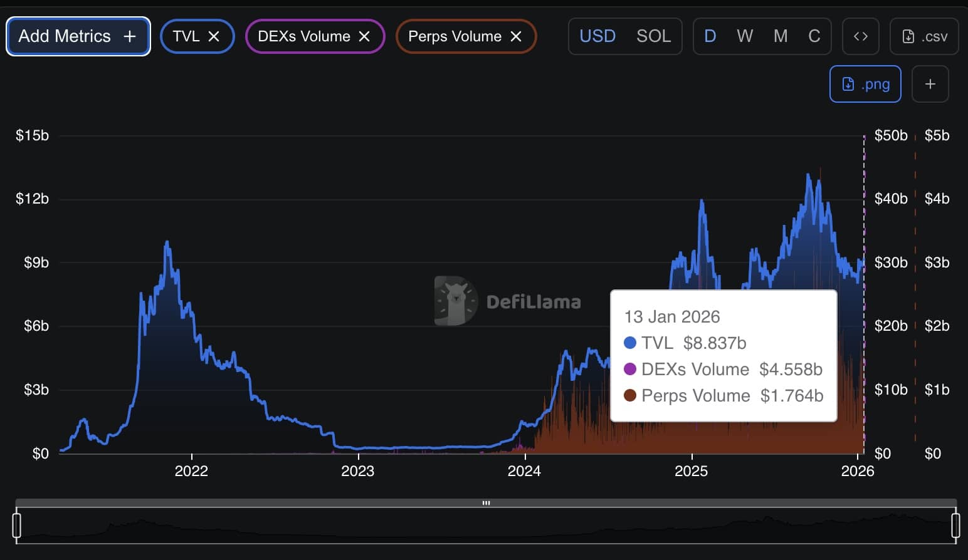Grab the left range slider handle
Viewport: 968px width, 560px height.
(x=17, y=525)
